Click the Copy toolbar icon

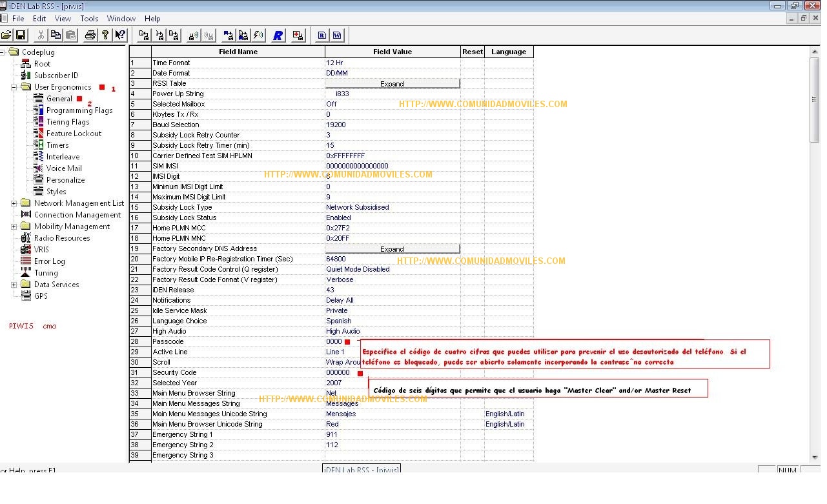pos(56,35)
